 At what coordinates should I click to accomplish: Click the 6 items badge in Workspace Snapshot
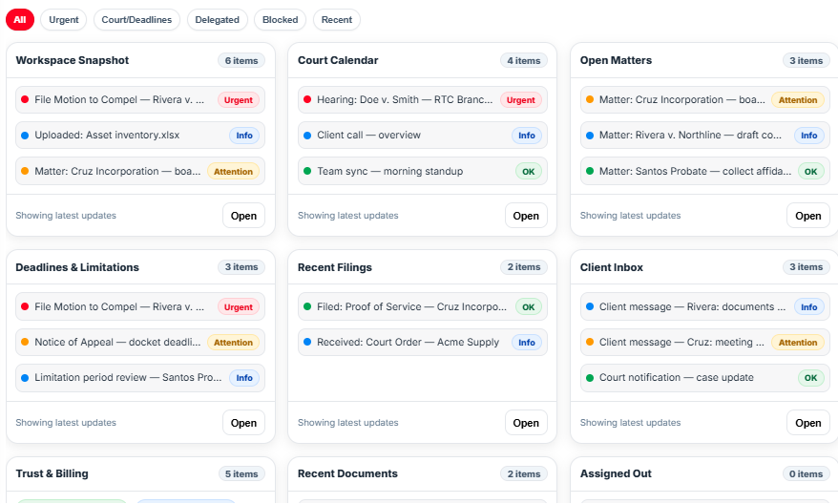point(241,60)
